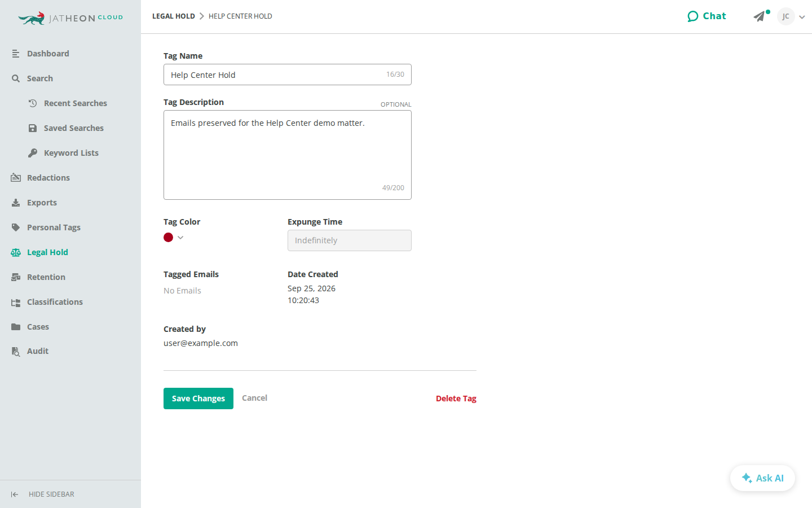
Task: Click the Retention icon in sidebar
Action: click(16, 277)
